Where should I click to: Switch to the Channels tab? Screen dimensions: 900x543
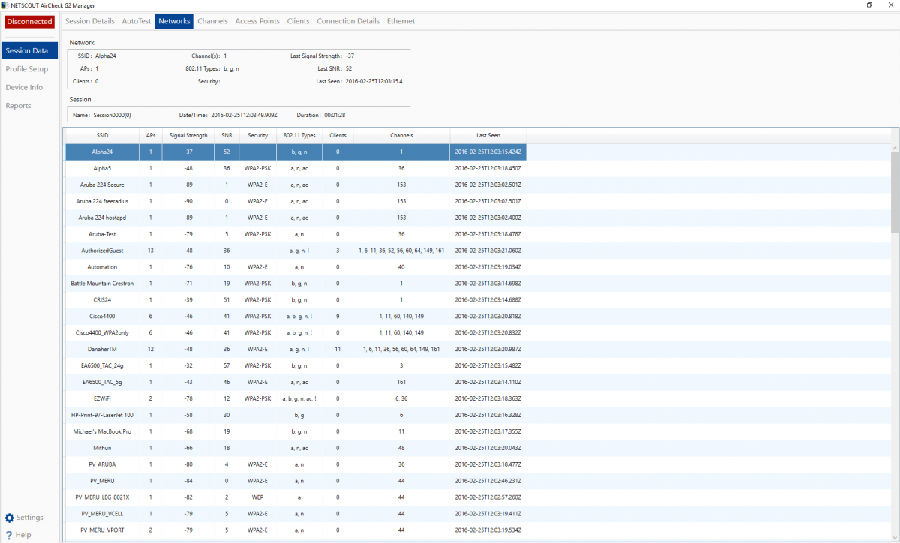212,21
